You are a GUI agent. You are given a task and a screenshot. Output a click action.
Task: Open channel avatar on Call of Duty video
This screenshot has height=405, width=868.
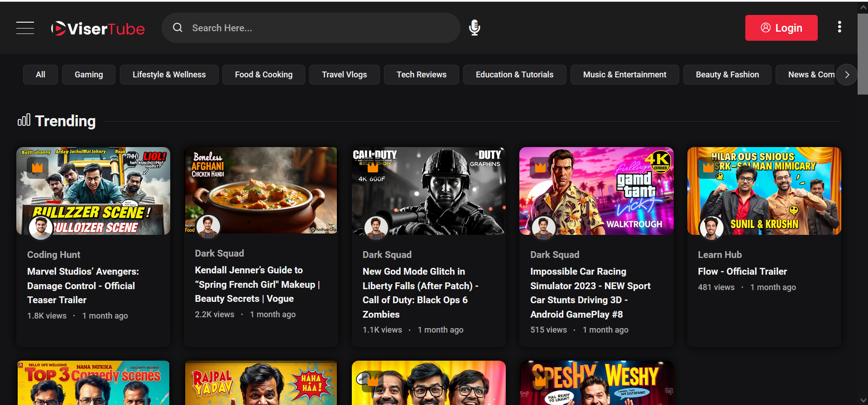point(376,228)
